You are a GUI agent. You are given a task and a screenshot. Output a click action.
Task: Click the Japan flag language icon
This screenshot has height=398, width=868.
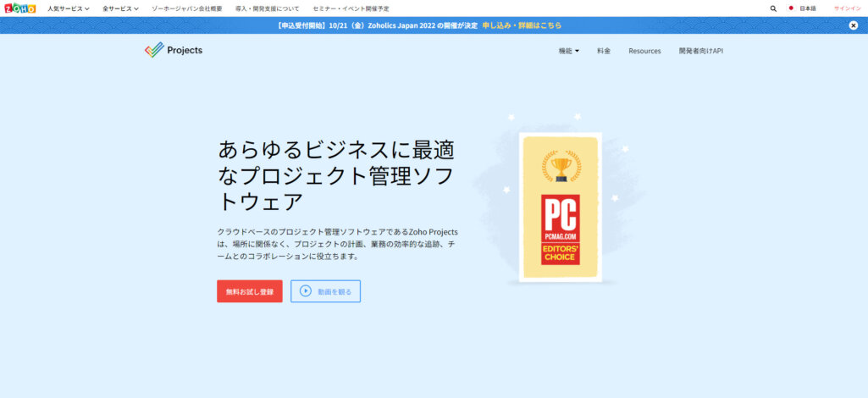pyautogui.click(x=790, y=8)
